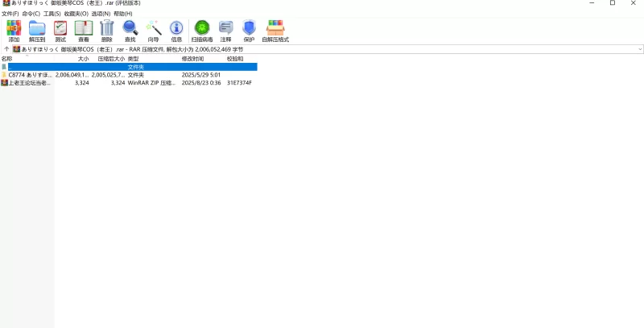Click the archive icon in address bar
Screen dimensions: 644x328
16,49
